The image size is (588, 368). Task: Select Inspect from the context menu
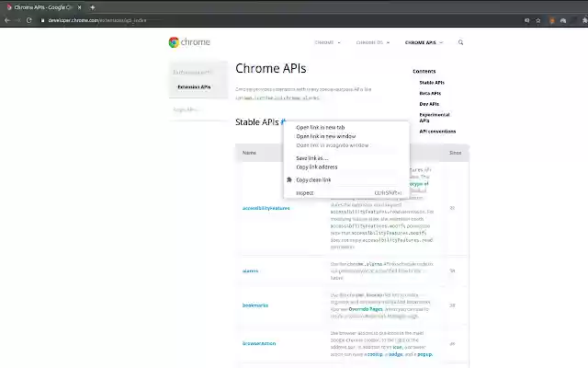pos(346,192)
